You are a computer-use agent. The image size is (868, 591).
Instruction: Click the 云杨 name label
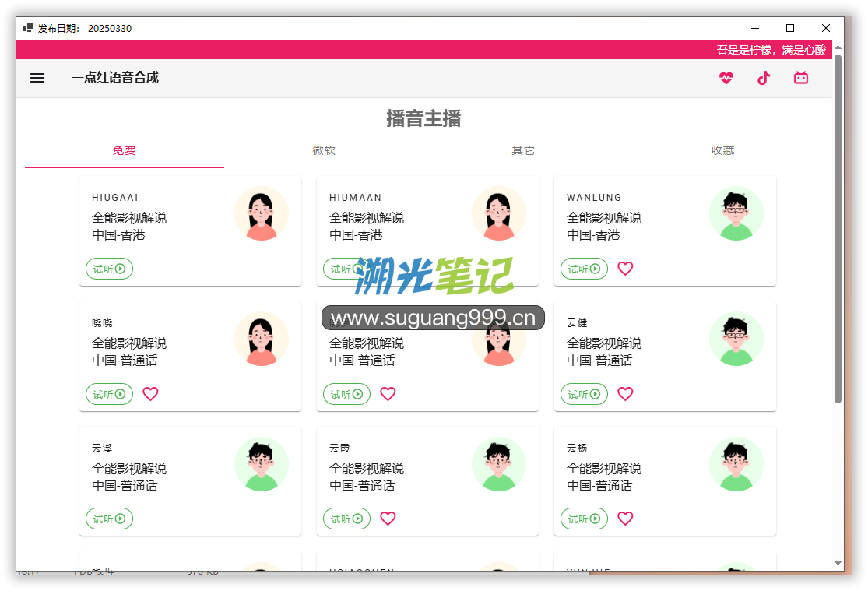pyautogui.click(x=577, y=448)
